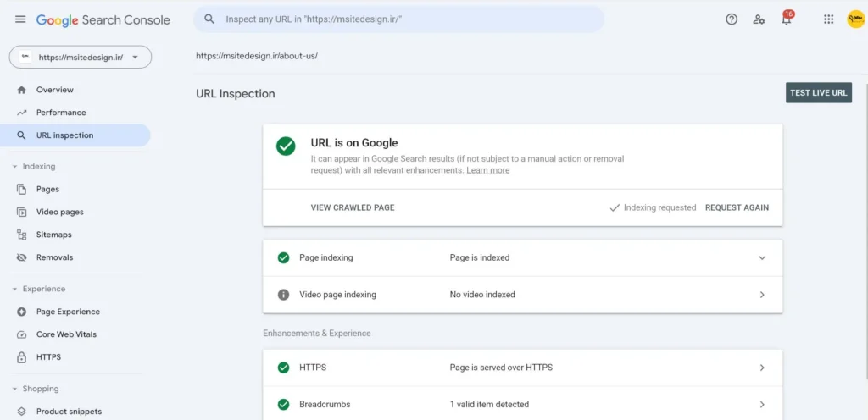Screen dimensions: 868x420
Task: Open the Learn more link
Action: point(487,170)
